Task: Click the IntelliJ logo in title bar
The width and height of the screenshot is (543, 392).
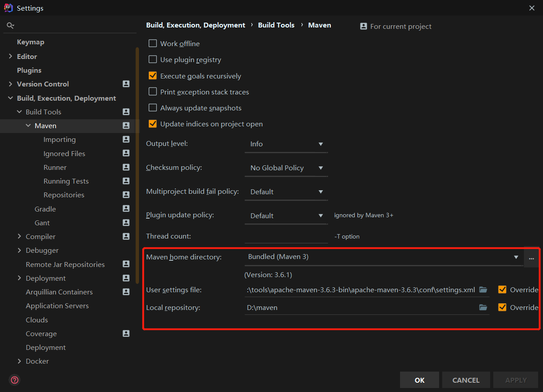Action: (x=8, y=8)
